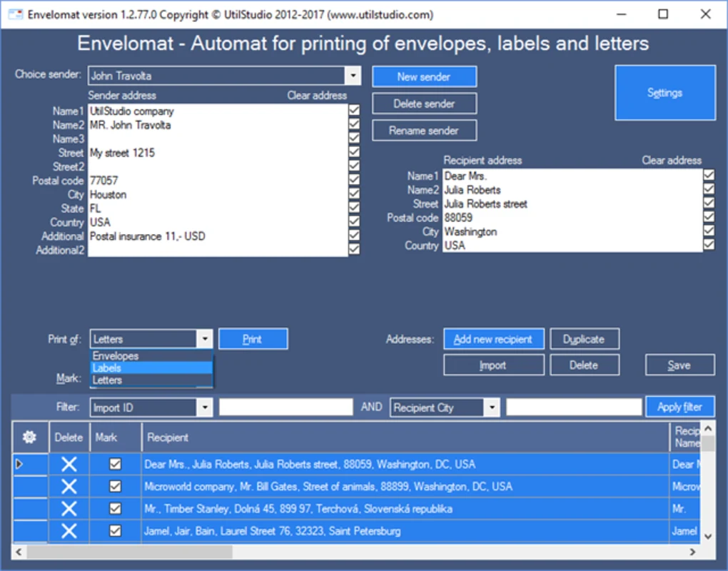
Task: Click the delete X for the Timber Stanley row
Action: [x=69, y=509]
